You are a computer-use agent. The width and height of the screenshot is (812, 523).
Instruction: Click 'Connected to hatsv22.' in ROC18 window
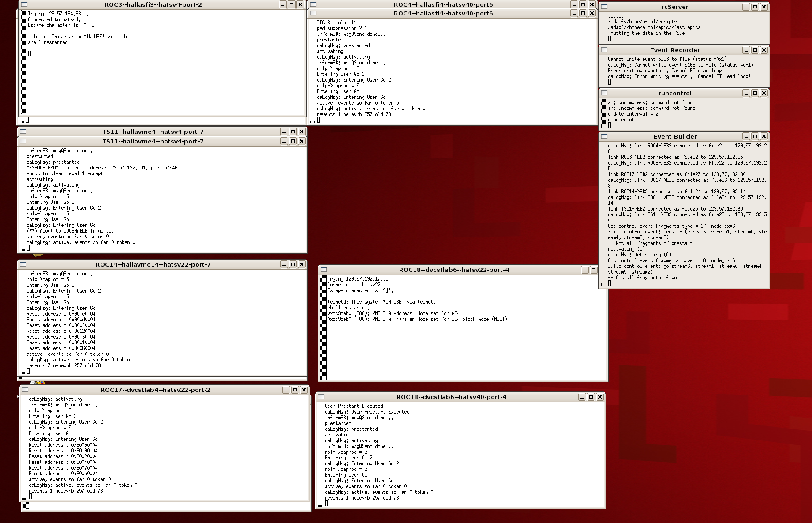pos(355,285)
